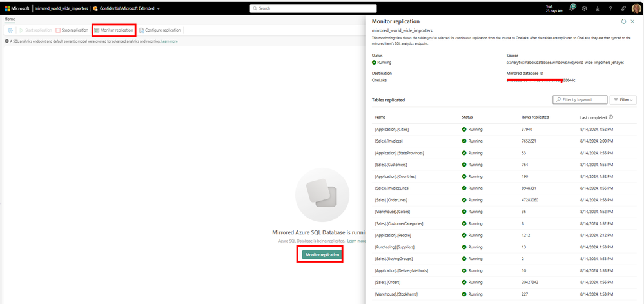
Task: Open Configure replication in toolbar
Action: (x=160, y=30)
